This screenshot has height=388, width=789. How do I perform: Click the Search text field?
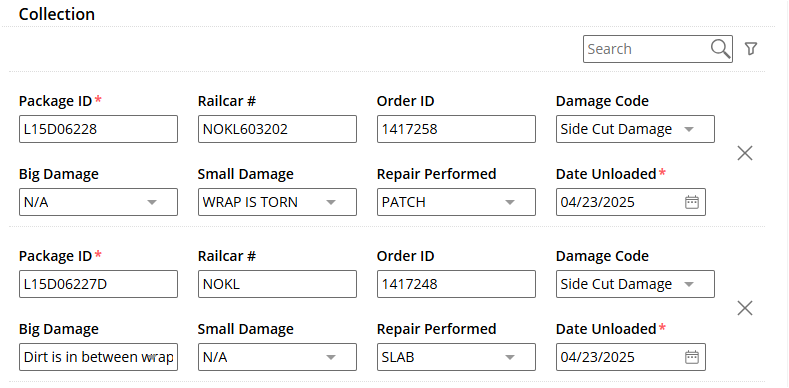pyautogui.click(x=647, y=49)
